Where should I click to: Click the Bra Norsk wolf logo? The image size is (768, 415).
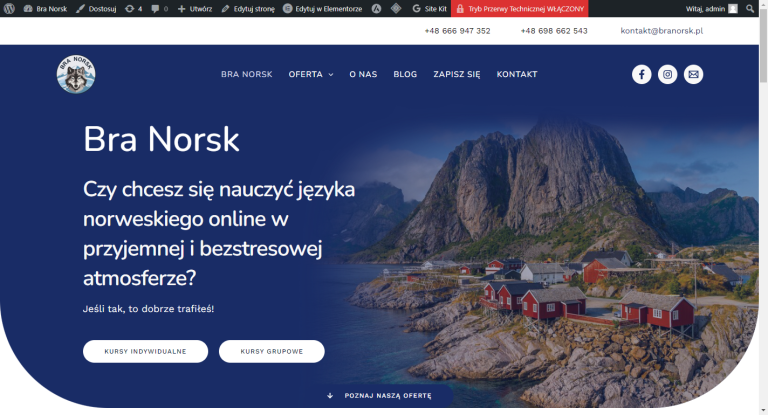click(76, 74)
